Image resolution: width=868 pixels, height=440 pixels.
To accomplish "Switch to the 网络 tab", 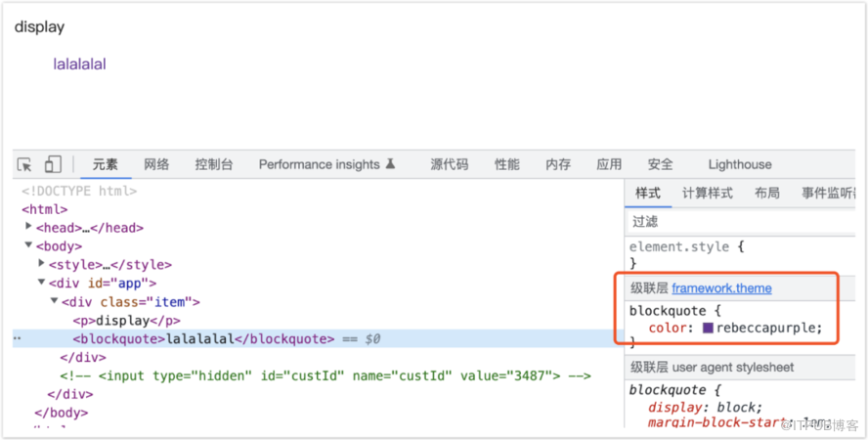I will point(156,164).
